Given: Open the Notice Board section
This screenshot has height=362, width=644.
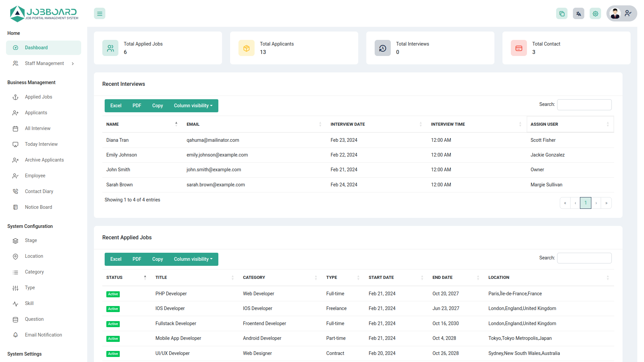Looking at the screenshot, I should [x=38, y=207].
